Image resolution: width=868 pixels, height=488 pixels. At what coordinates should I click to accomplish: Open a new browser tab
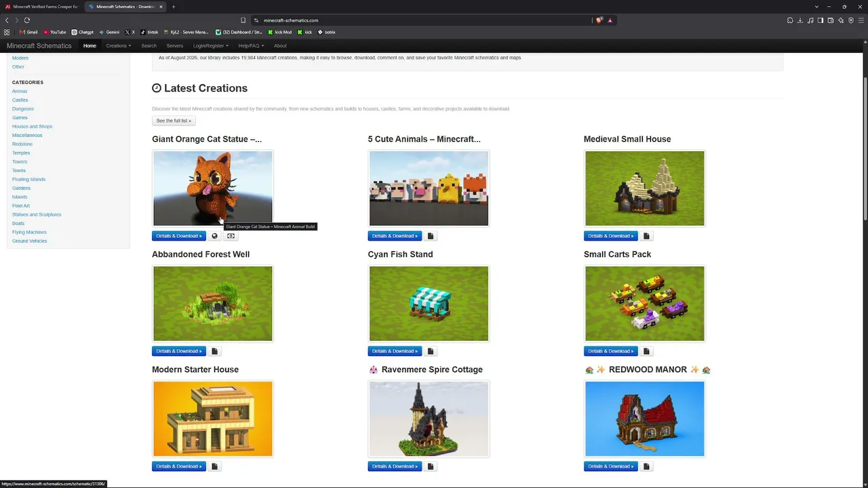coord(173,7)
